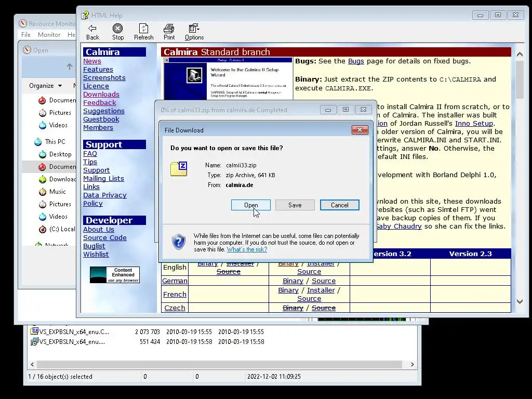Open the Licence link
532x399 pixels.
(x=96, y=86)
